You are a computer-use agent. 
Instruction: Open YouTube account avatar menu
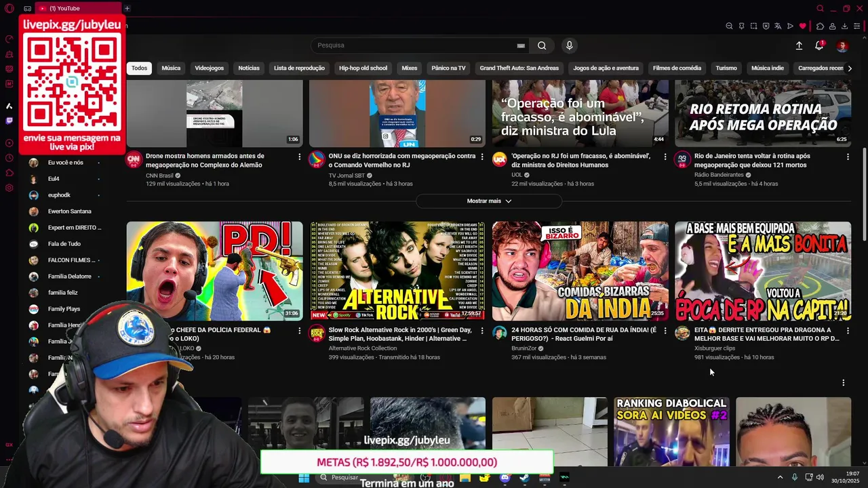pyautogui.click(x=842, y=45)
